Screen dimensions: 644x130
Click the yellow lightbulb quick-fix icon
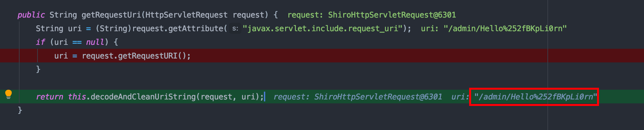[8, 94]
